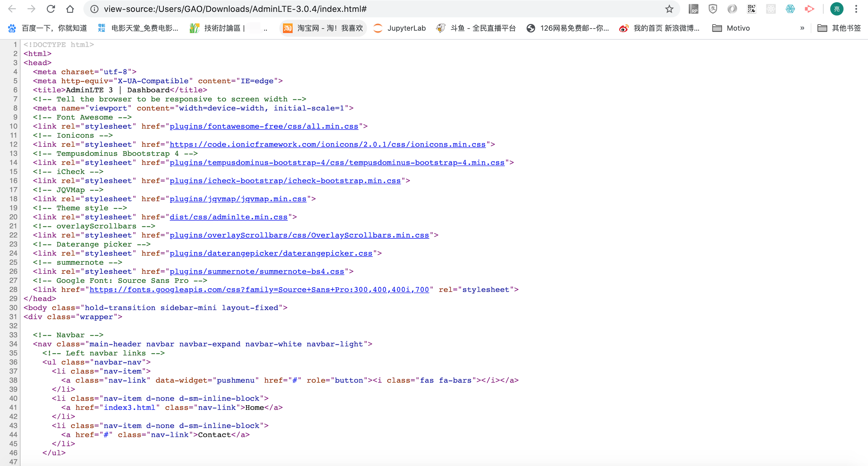This screenshot has height=466, width=868.
Task: Open the Chrome three-dot menu
Action: pyautogui.click(x=856, y=9)
